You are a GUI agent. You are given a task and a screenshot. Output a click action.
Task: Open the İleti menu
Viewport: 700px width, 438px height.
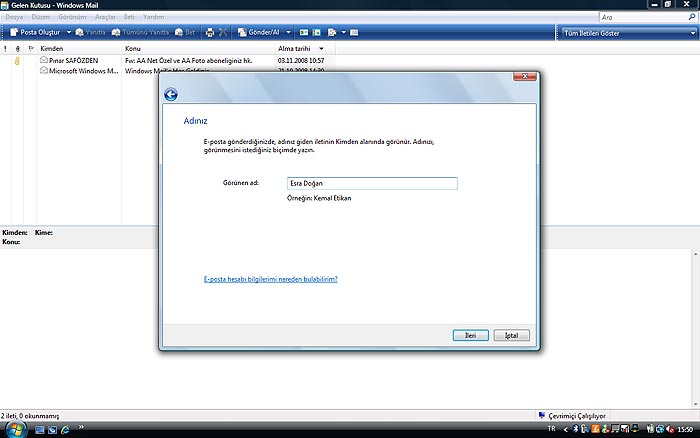click(x=129, y=17)
